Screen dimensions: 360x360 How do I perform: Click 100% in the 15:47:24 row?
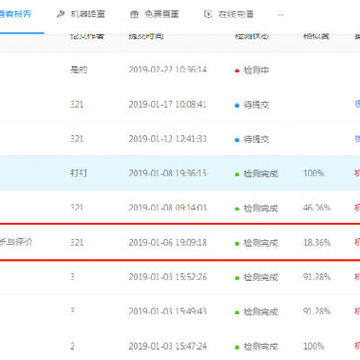(314, 346)
